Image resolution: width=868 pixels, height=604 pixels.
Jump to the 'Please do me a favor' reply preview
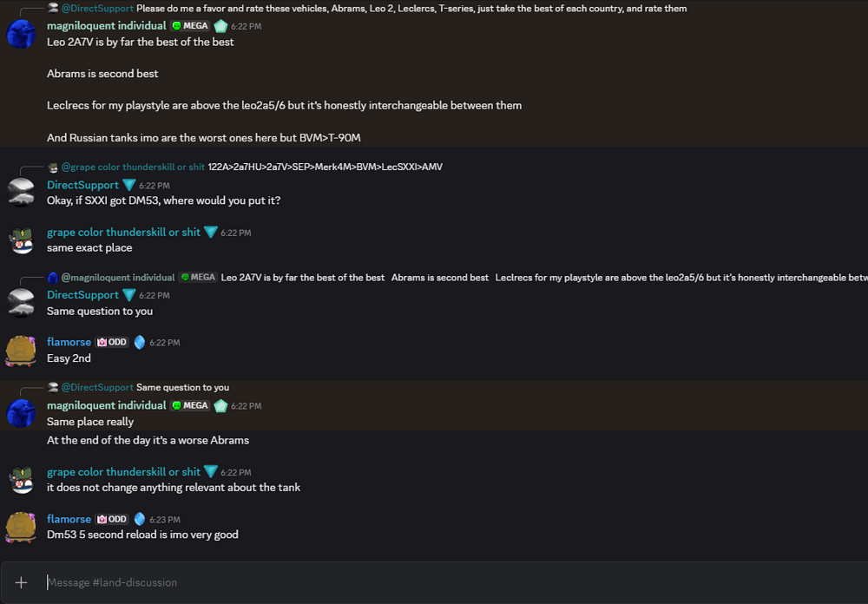(x=411, y=9)
